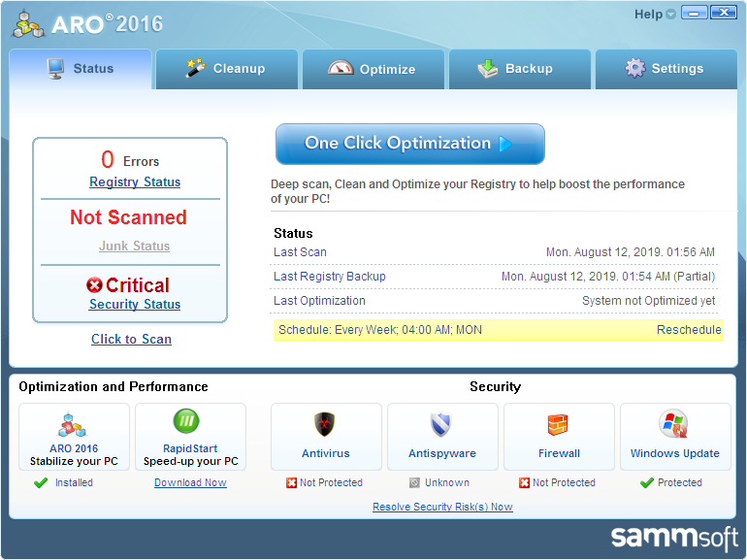Click the Windows Update label
The image size is (747, 560).
[675, 453]
